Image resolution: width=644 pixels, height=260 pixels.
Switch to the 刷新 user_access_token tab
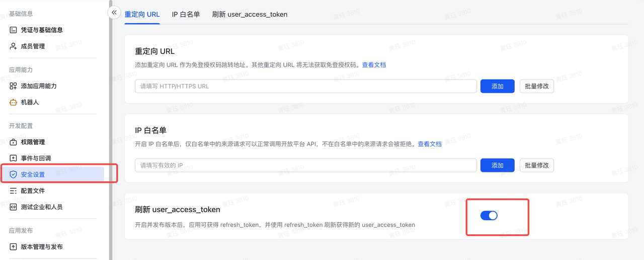click(x=250, y=14)
